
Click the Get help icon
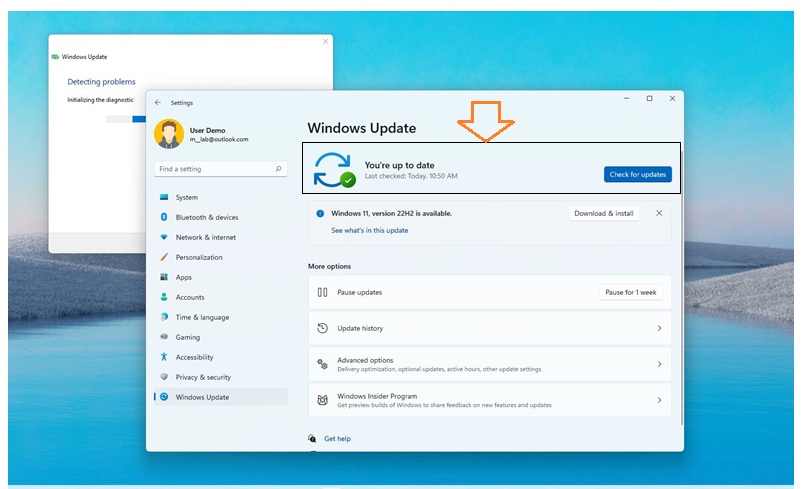coord(312,438)
